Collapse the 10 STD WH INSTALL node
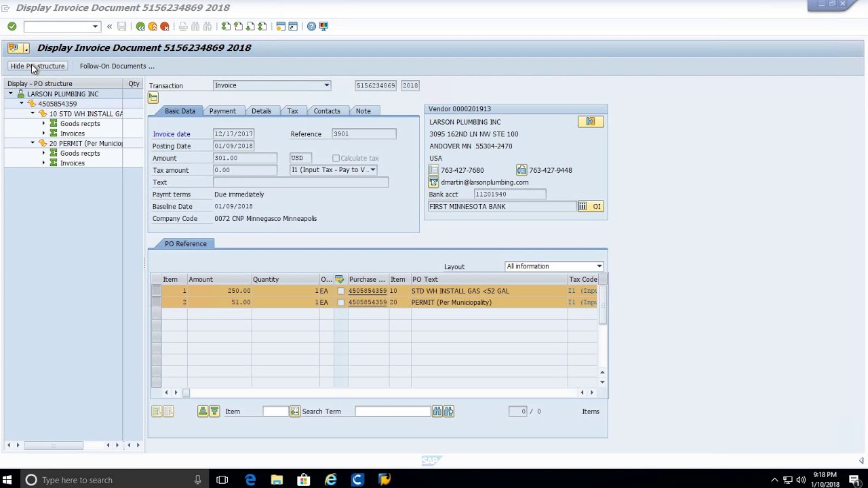 tap(33, 113)
